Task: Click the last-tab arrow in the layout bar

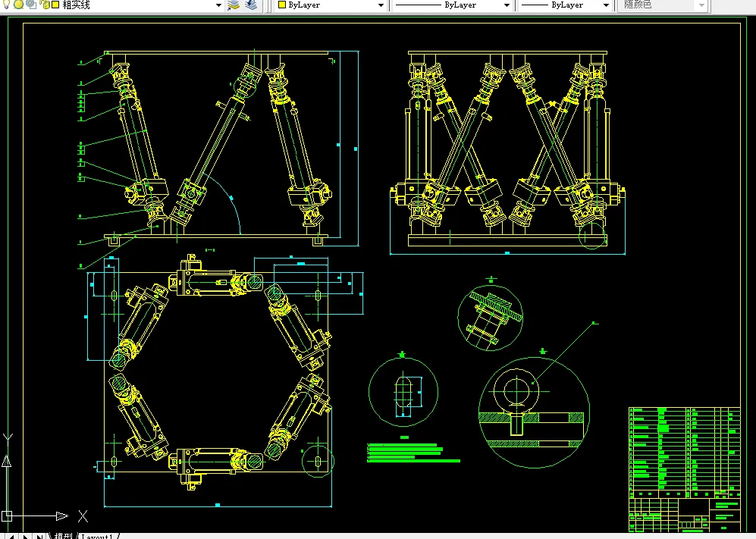Action: pos(40,536)
